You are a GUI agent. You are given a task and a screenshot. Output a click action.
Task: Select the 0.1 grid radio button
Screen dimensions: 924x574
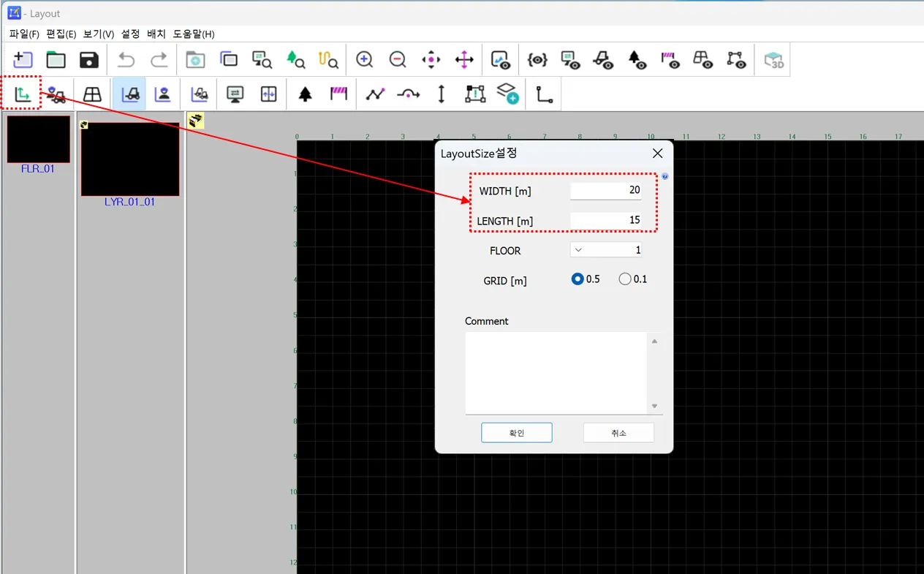tap(625, 279)
